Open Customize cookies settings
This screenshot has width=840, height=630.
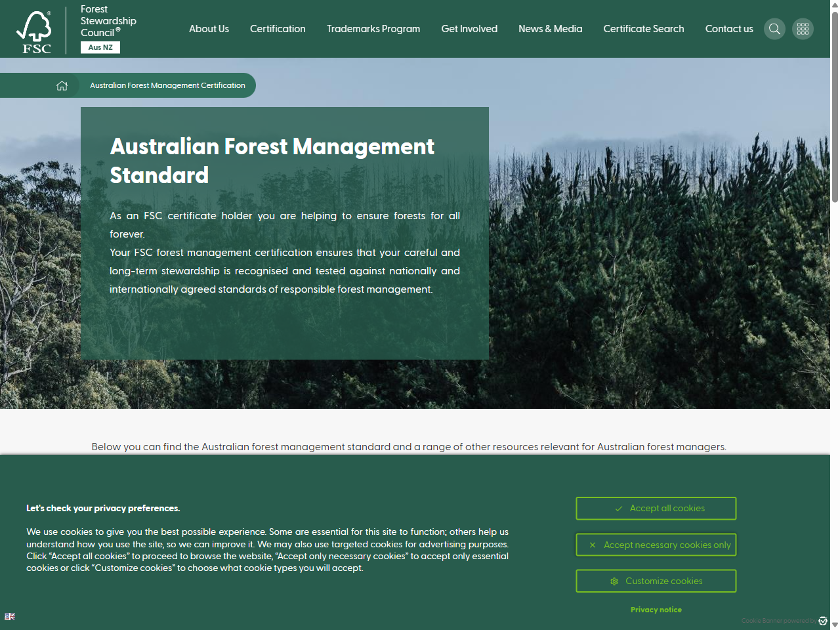point(656,581)
